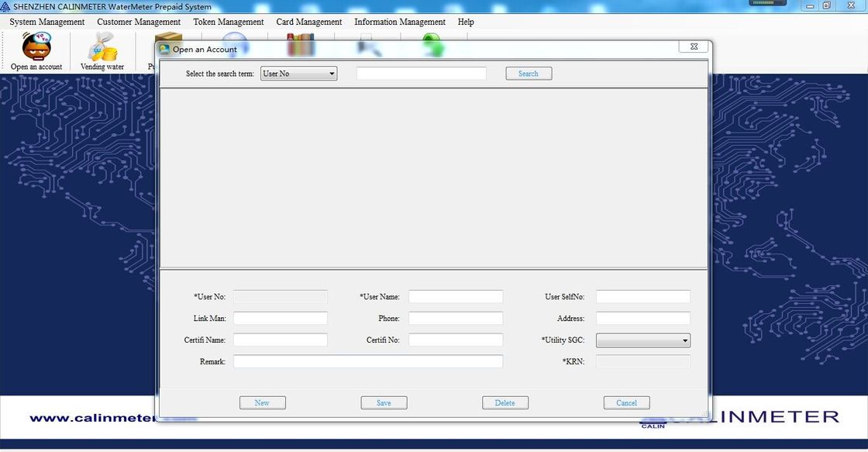Image resolution: width=868 pixels, height=452 pixels.
Task: Open the System Management menu
Action: (x=46, y=22)
